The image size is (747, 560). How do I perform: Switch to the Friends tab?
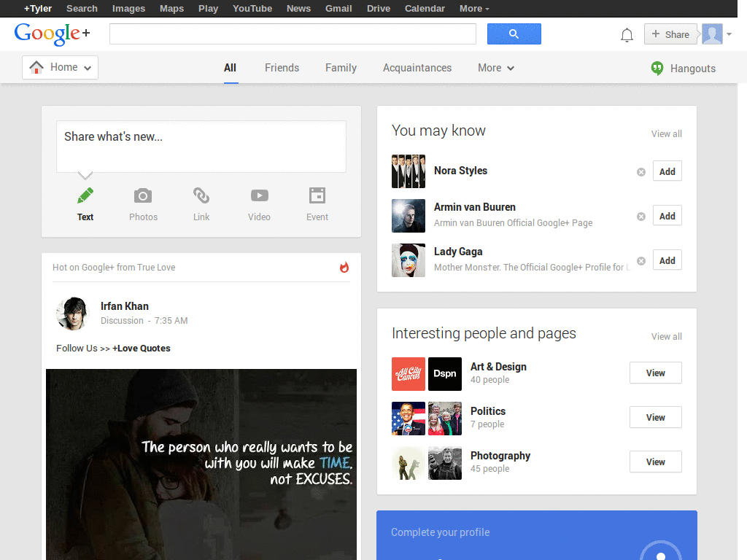click(x=282, y=68)
